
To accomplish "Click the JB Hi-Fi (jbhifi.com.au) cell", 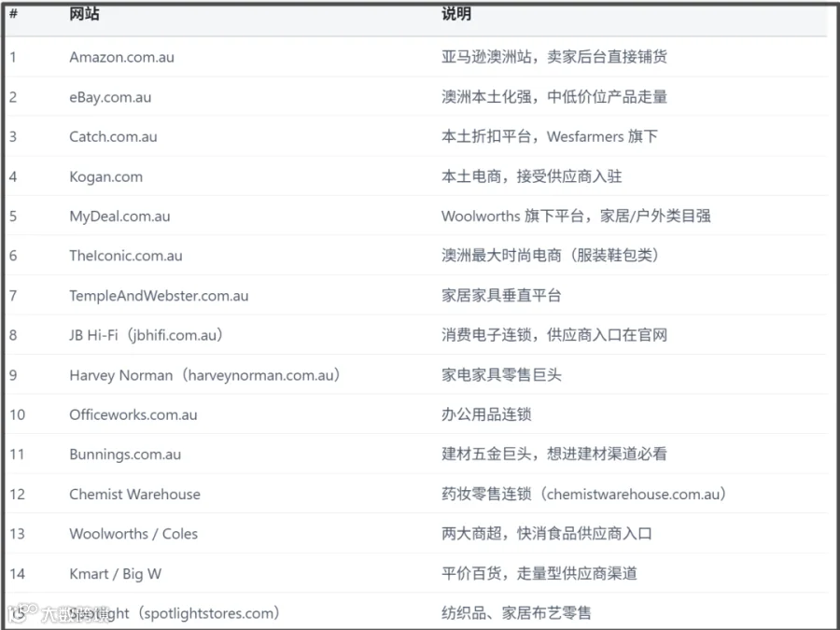I will 147,335.
